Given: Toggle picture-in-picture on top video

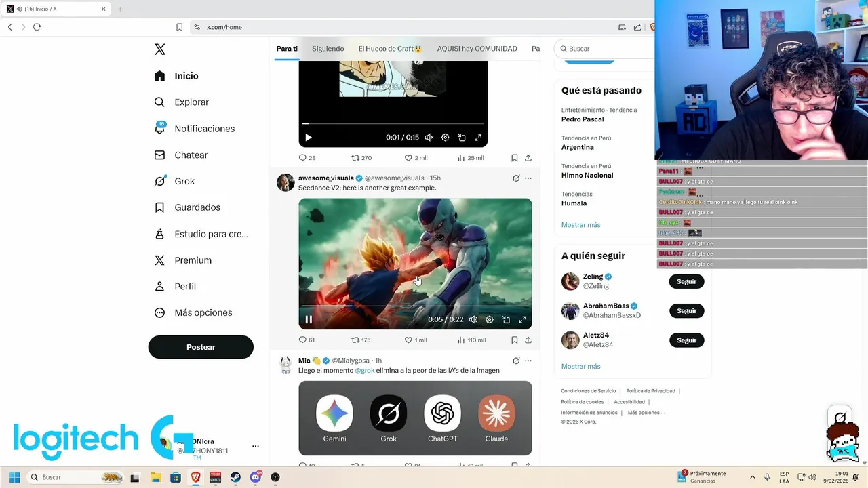Looking at the screenshot, I should tap(461, 138).
